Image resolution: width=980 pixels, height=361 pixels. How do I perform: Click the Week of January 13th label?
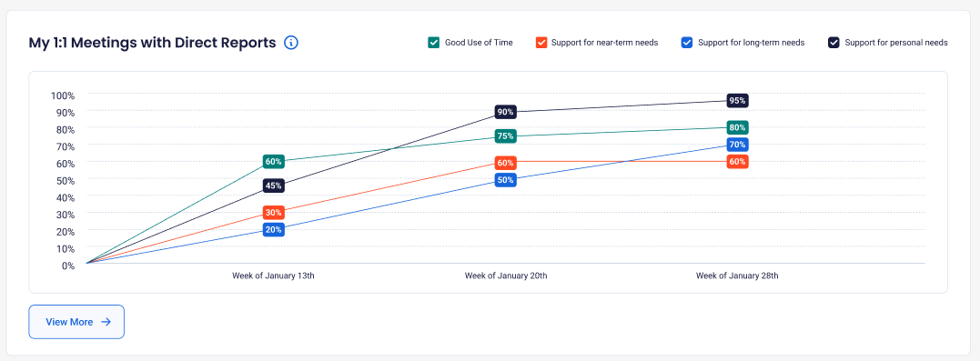click(x=273, y=276)
